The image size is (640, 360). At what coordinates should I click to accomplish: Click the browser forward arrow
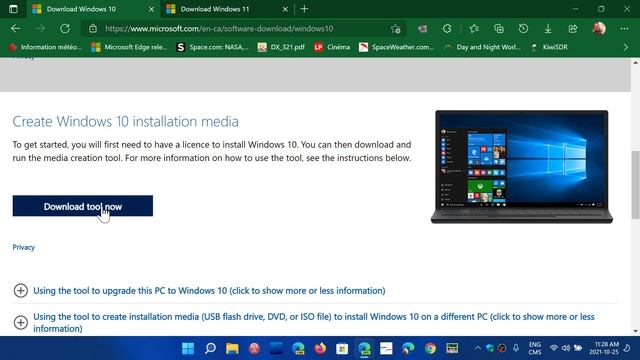coord(40,29)
